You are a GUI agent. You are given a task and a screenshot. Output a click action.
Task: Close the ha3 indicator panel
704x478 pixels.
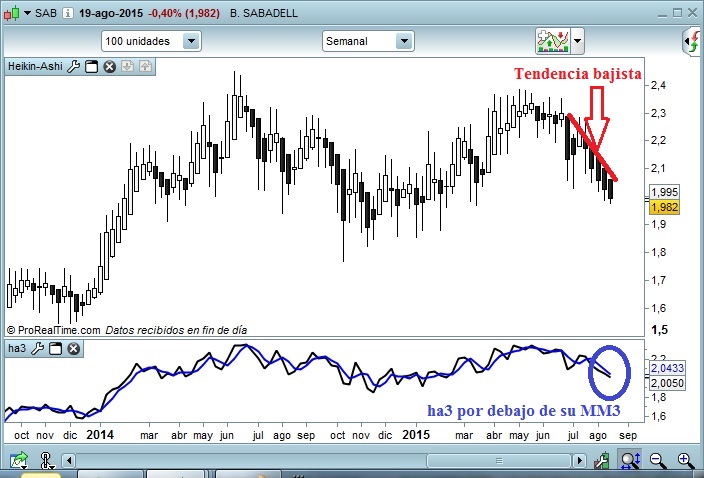coord(74,348)
